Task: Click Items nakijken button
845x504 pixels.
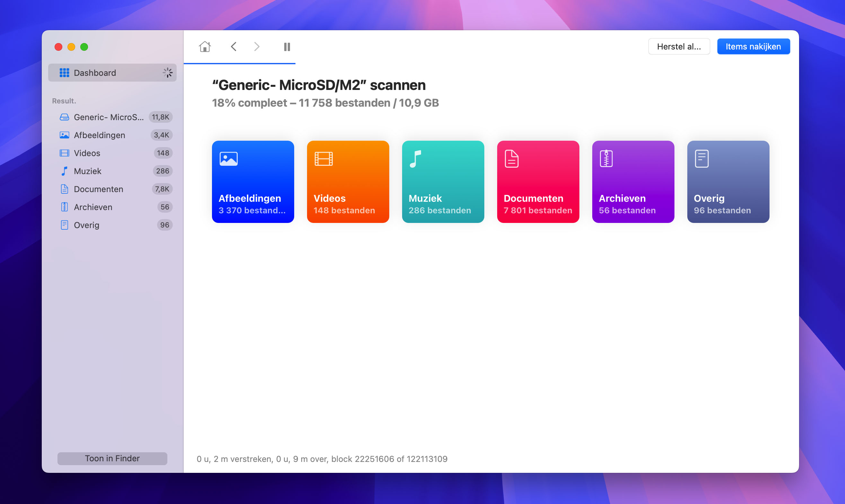Action: (753, 47)
